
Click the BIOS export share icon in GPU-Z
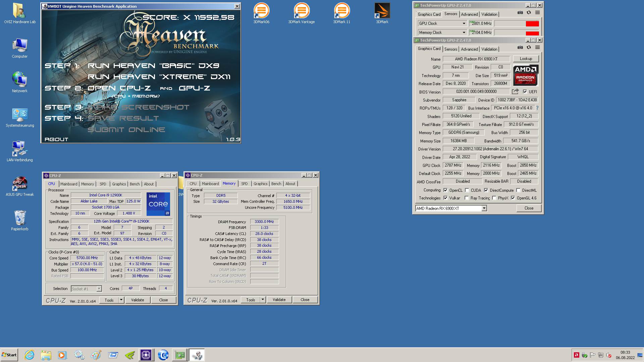515,92
